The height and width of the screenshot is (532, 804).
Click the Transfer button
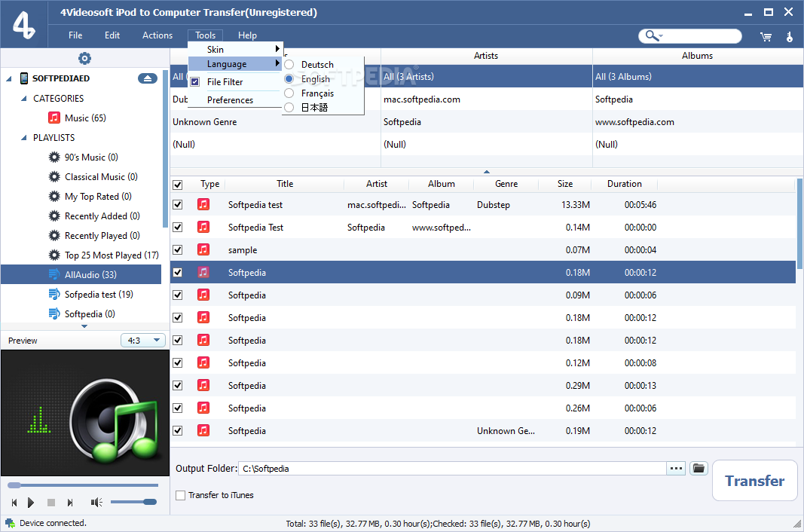coord(754,481)
